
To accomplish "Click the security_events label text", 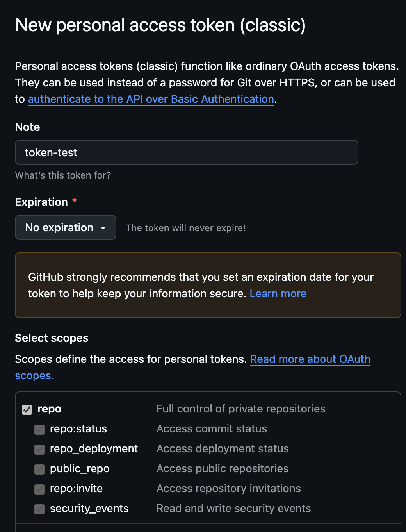I will pyautogui.click(x=89, y=509).
